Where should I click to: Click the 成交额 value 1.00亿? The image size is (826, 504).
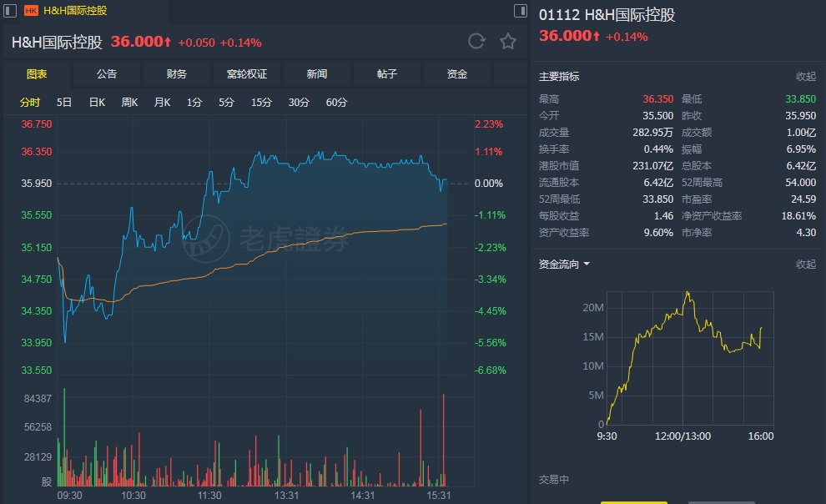click(x=801, y=133)
